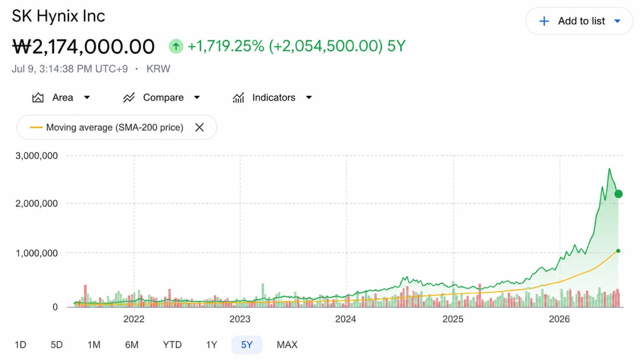The width and height of the screenshot is (644, 360).
Task: Expand the Indicators dropdown arrow
Action: point(309,98)
